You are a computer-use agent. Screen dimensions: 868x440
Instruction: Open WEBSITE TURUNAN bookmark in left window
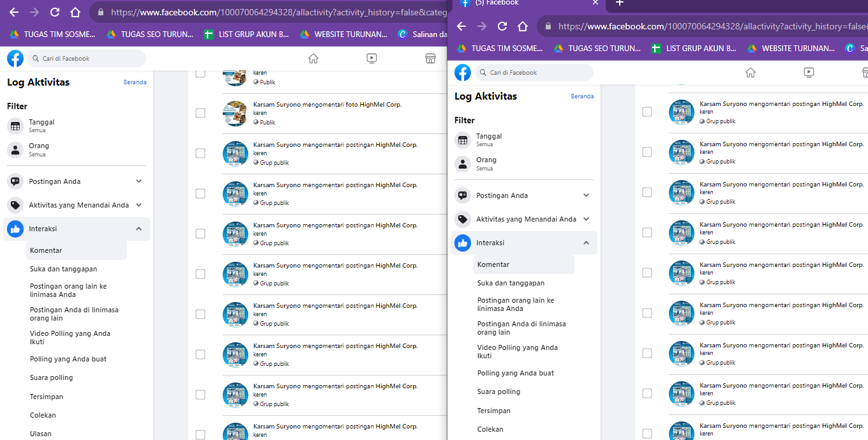pos(343,34)
